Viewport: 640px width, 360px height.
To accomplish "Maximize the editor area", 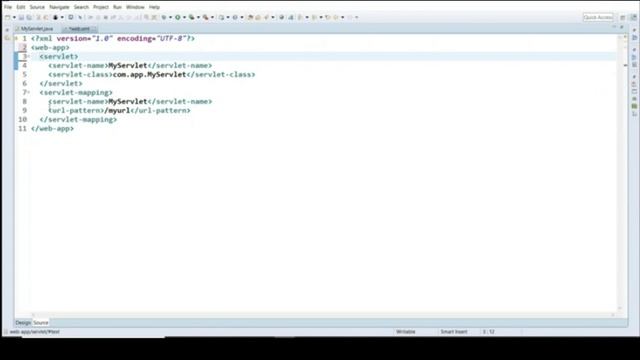I will click(622, 27).
